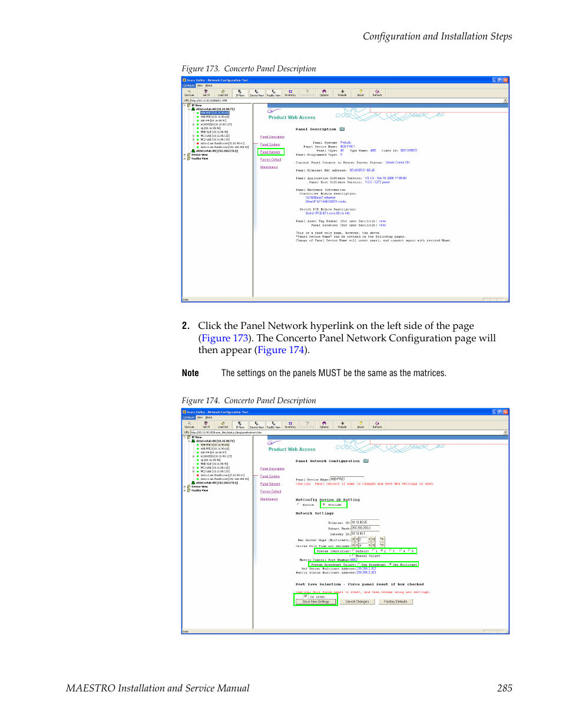Screen dimensions: 562x728
Task: Open View menu in Figure 173
Action: (x=200, y=85)
